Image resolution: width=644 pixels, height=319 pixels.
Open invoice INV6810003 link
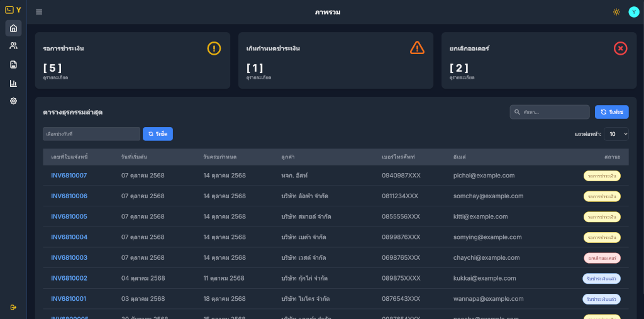69,258
